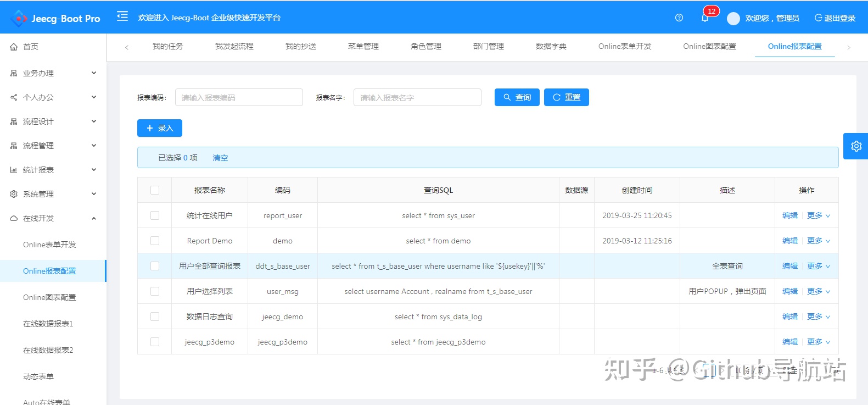Image resolution: width=868 pixels, height=405 pixels.
Task: Check the 数据日志查询 row checkbox
Action: point(155,317)
